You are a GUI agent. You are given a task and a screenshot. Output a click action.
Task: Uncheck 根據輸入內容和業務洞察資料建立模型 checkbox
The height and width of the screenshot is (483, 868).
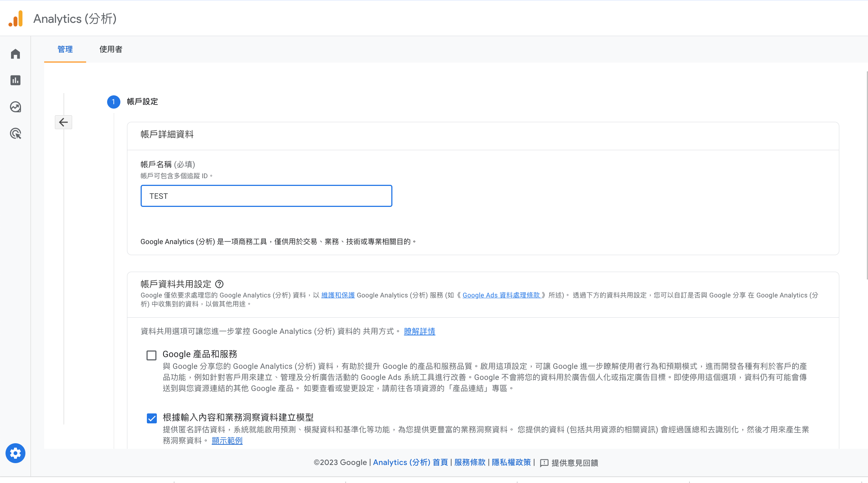[x=152, y=418]
